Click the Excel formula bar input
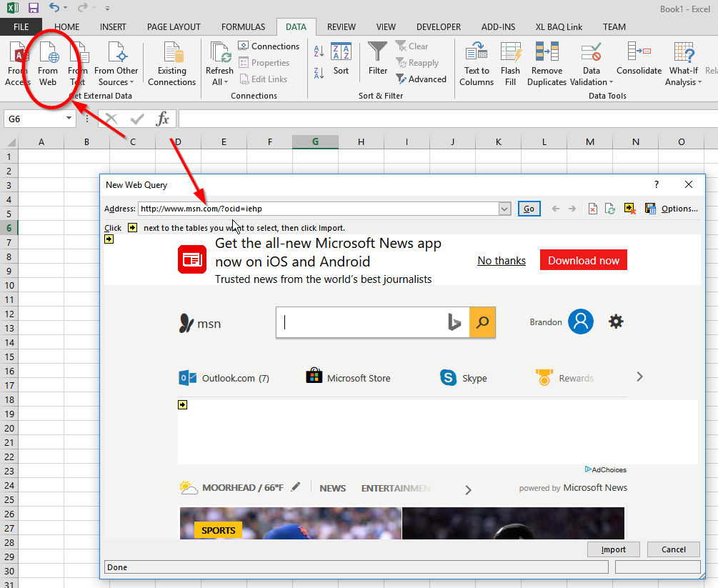This screenshot has height=588, width=718. pyautogui.click(x=448, y=119)
